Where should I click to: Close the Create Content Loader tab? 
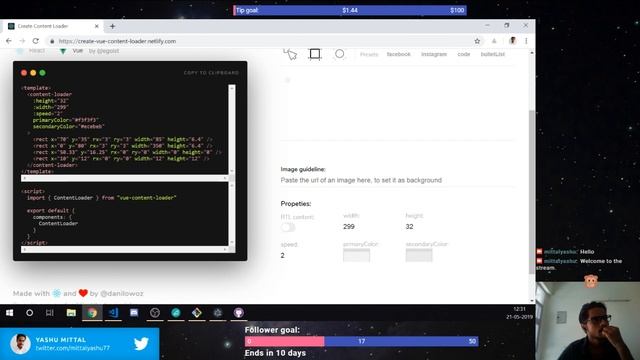pos(97,26)
